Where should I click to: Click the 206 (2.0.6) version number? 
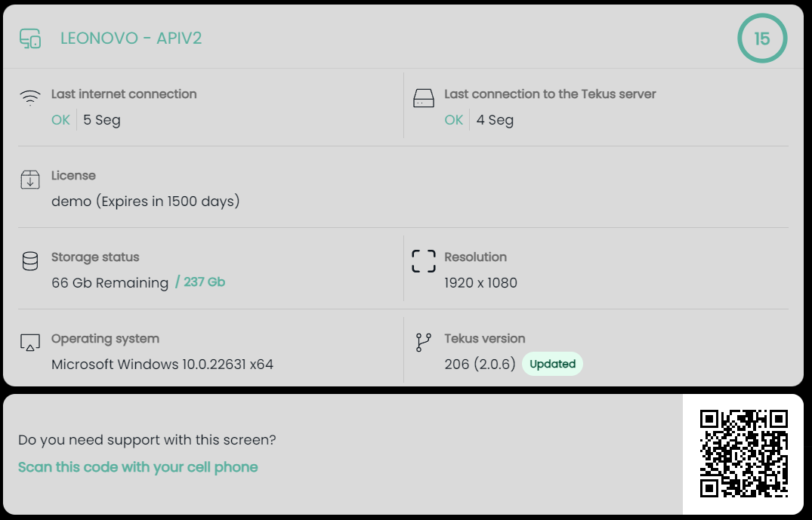point(480,365)
